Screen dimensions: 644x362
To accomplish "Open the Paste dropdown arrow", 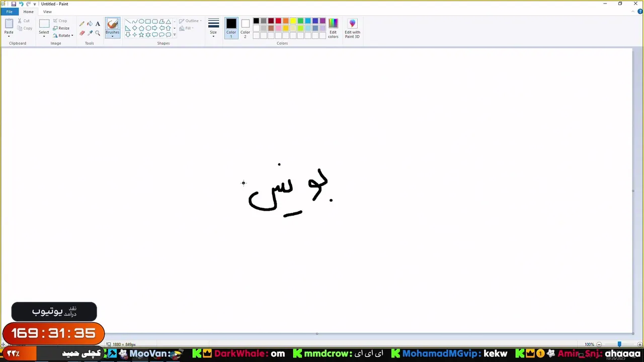I will click(9, 36).
